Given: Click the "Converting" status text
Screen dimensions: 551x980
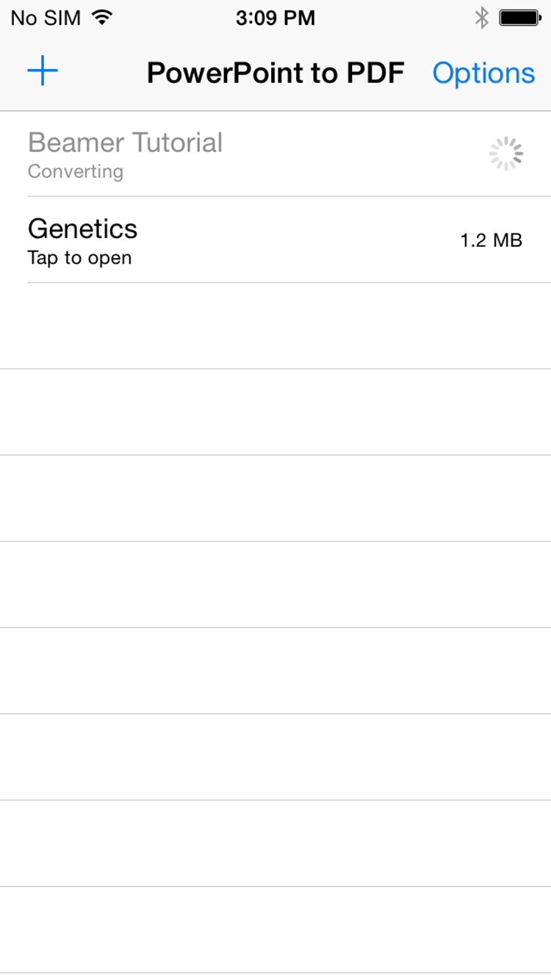Looking at the screenshot, I should [x=75, y=171].
